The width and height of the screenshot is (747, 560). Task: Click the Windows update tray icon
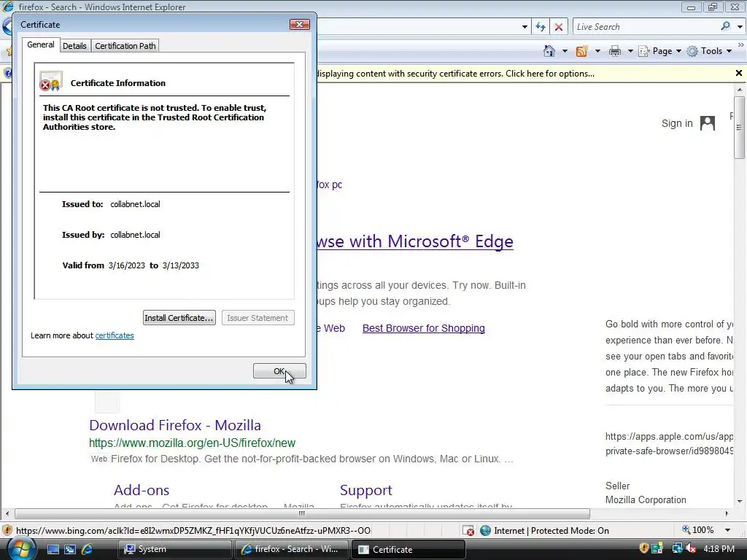click(x=657, y=548)
